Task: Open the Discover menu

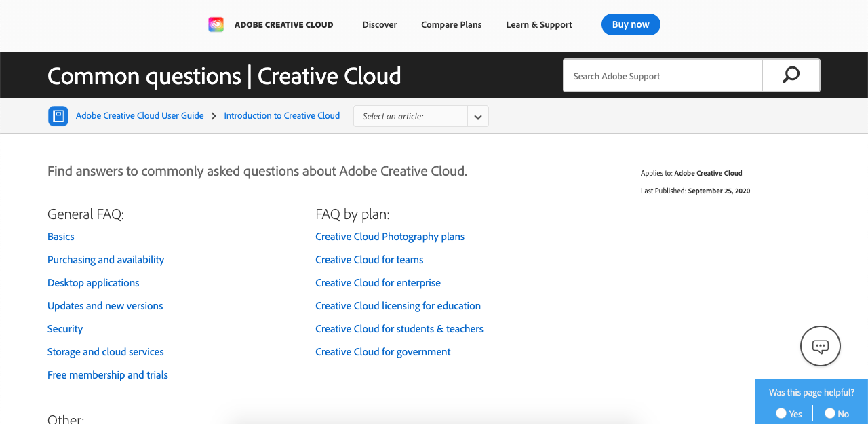Action: tap(380, 24)
